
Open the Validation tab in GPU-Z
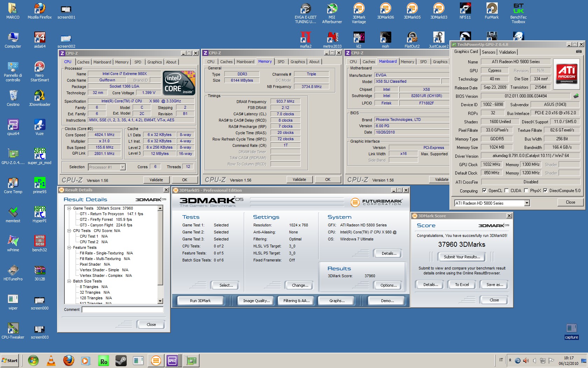click(507, 52)
